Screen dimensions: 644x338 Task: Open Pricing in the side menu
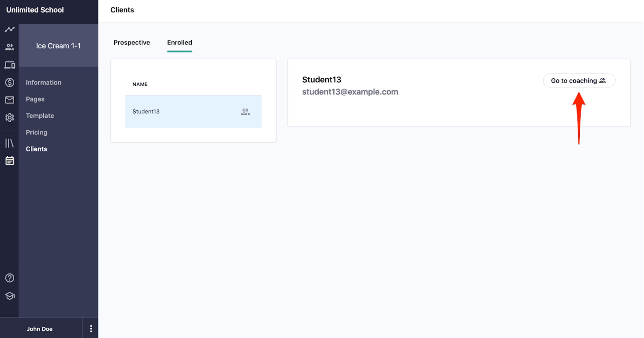point(36,132)
